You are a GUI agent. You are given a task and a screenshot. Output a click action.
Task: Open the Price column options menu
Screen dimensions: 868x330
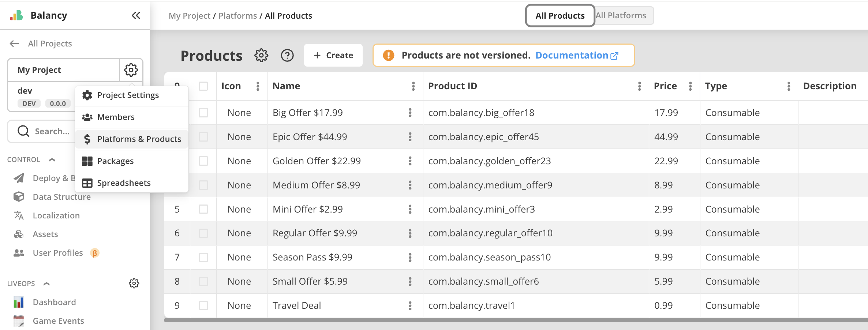click(x=690, y=86)
